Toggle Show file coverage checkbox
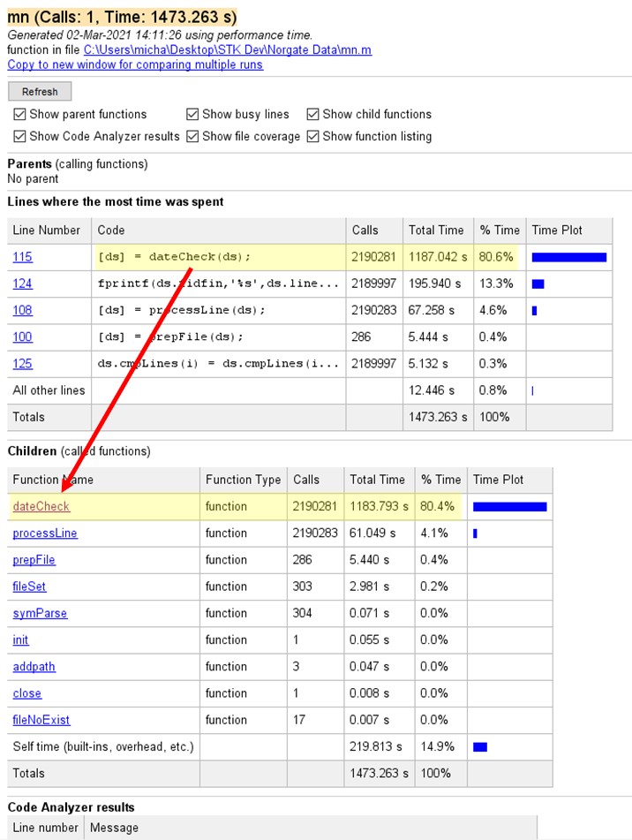The width and height of the screenshot is (632, 840). (192, 137)
